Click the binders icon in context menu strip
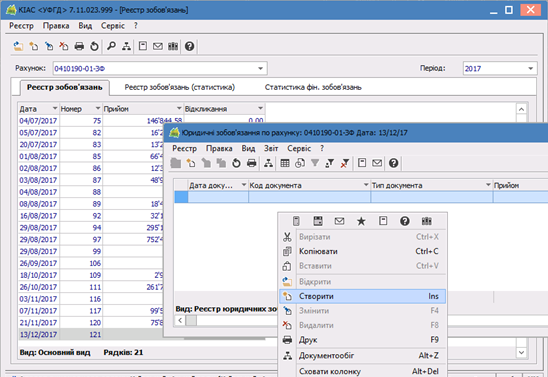 click(426, 221)
